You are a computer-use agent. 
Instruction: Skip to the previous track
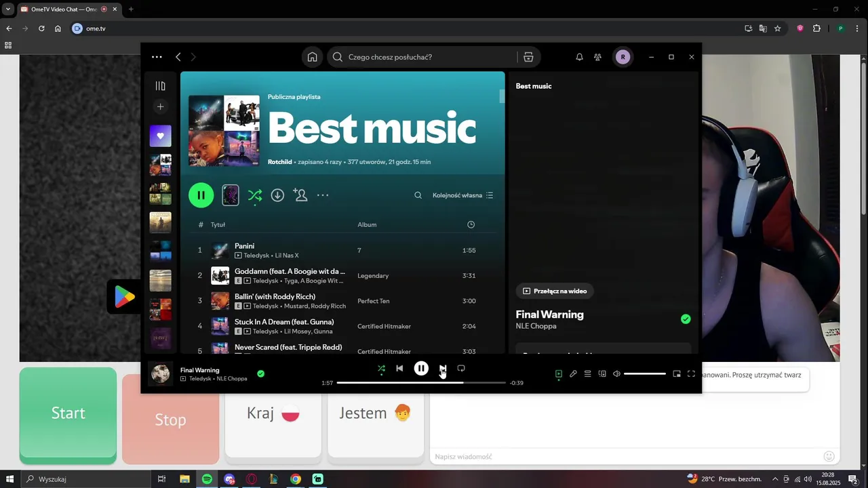pos(399,369)
